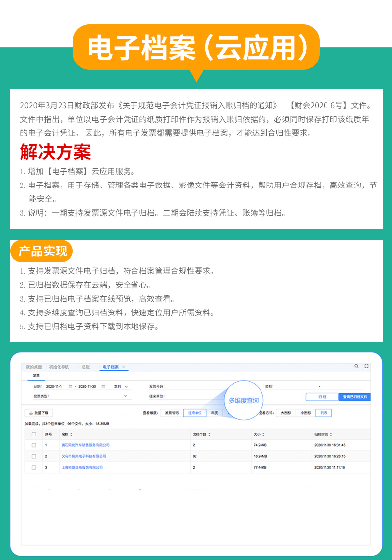Click the fullscreen expand icon
Screen dimensions: 392x560
[366, 366]
